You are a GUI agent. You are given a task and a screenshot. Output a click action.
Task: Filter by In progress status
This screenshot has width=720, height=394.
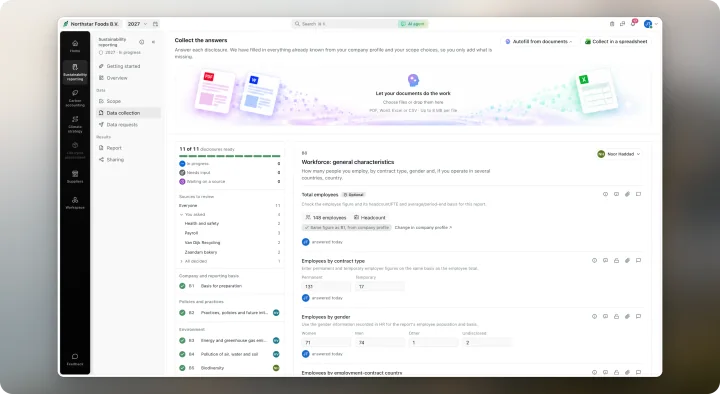coord(230,163)
